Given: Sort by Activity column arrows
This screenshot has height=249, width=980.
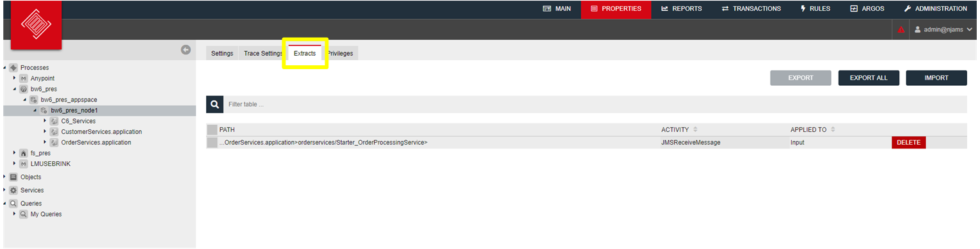Looking at the screenshot, I should [696, 130].
